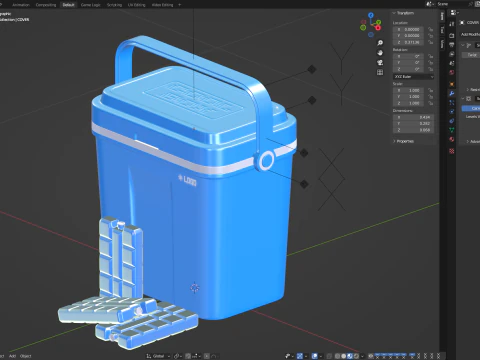This screenshot has width=480, height=360.
Task: Open the View tab in the sidebar
Action: tap(442, 44)
